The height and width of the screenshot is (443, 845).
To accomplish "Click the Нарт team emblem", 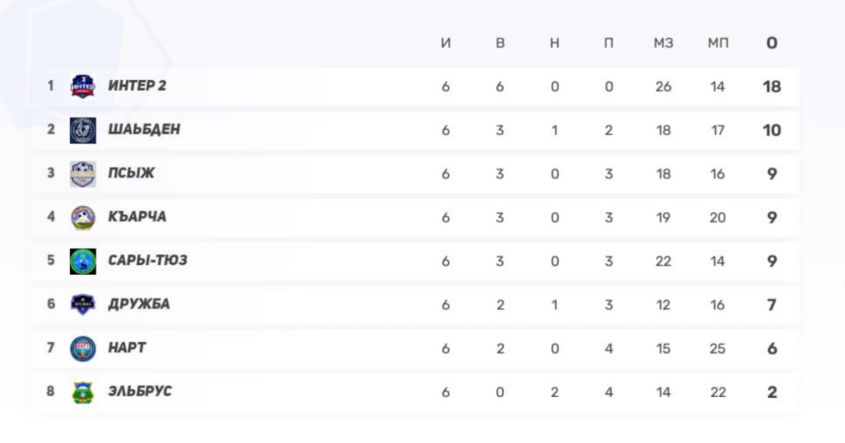I will click(x=82, y=348).
